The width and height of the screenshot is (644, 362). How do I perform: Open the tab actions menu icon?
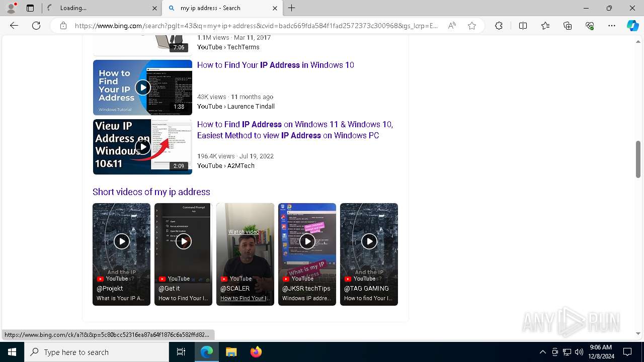point(30,8)
